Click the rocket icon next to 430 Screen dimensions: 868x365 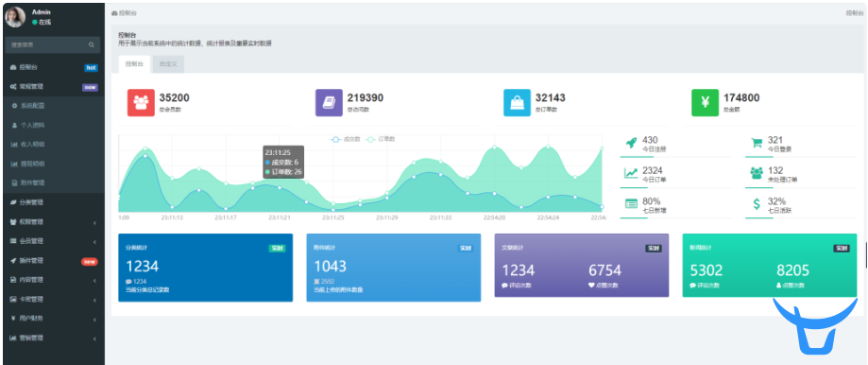coord(631,143)
